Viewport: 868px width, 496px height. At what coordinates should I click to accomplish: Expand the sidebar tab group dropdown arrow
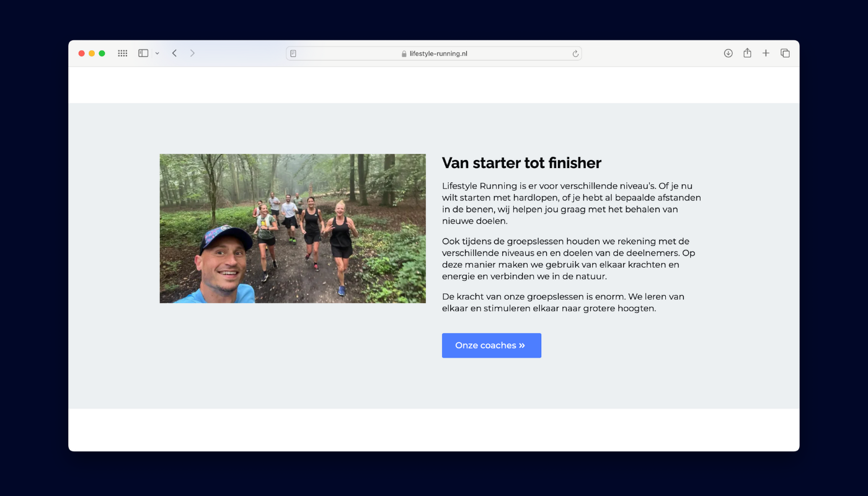tap(157, 53)
